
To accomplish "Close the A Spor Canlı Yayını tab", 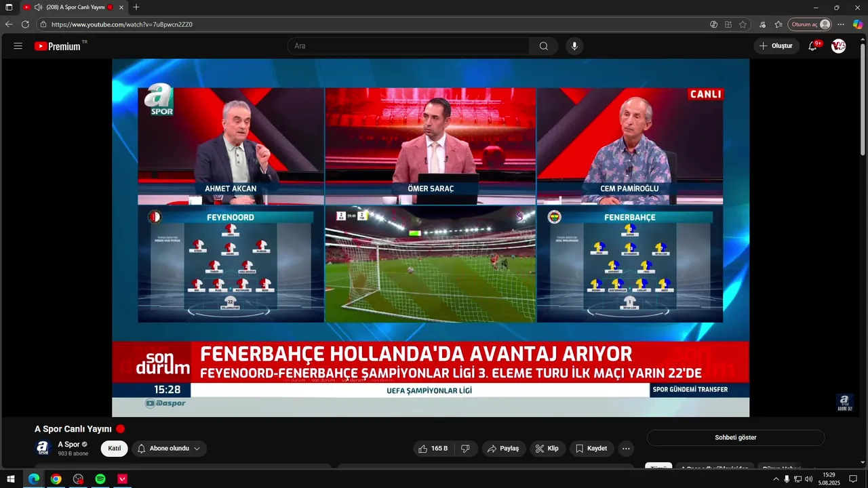I will [121, 7].
